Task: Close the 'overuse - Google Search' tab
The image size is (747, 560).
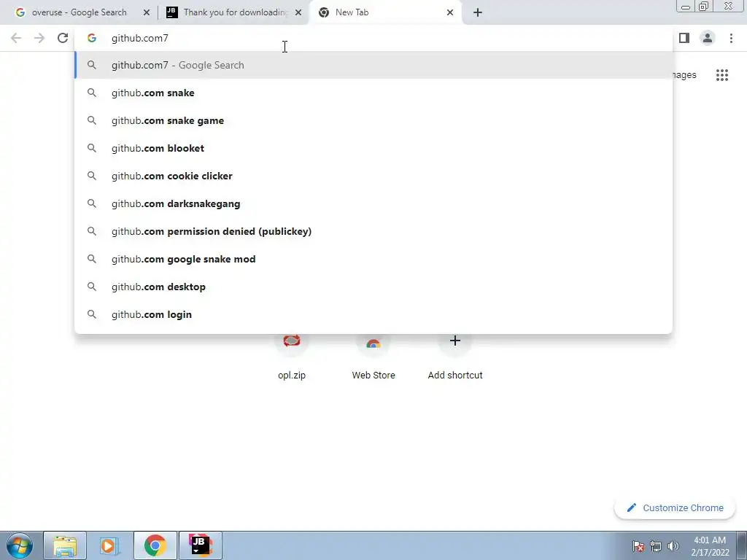Action: coord(147,12)
